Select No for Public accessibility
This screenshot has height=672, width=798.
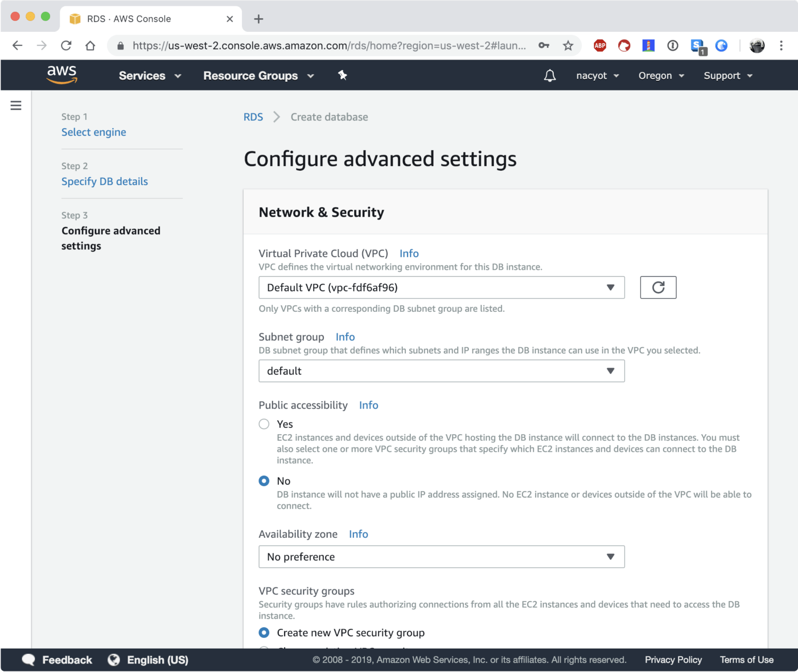[264, 481]
